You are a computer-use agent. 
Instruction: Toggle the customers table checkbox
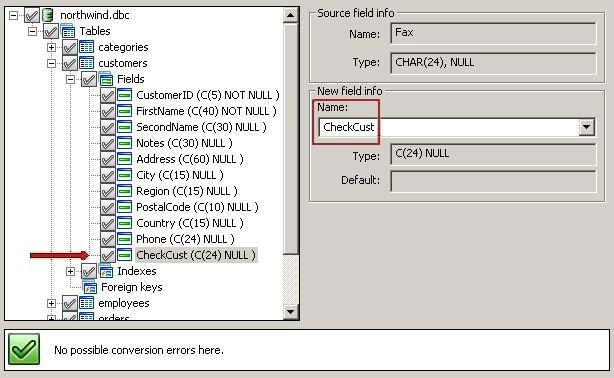(x=69, y=63)
